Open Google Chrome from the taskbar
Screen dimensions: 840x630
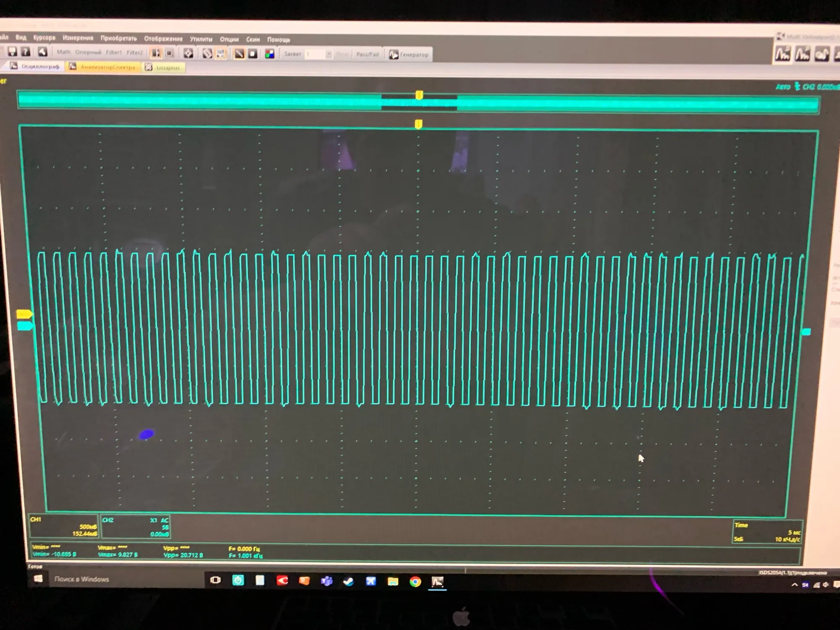pyautogui.click(x=415, y=581)
